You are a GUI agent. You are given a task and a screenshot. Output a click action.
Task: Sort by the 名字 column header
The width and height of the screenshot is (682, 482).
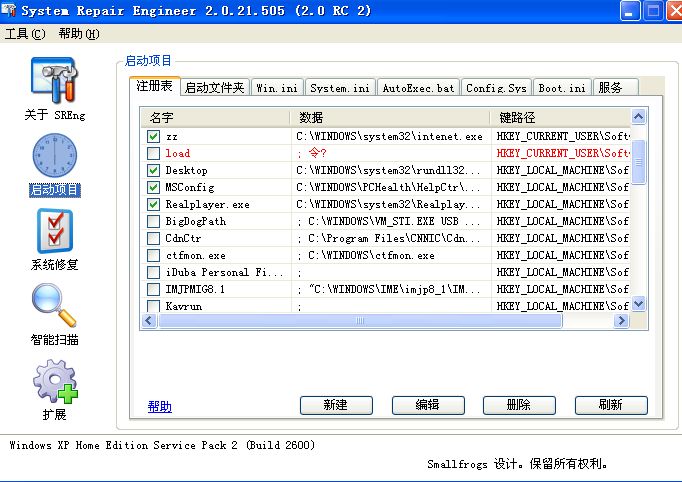tap(216, 117)
